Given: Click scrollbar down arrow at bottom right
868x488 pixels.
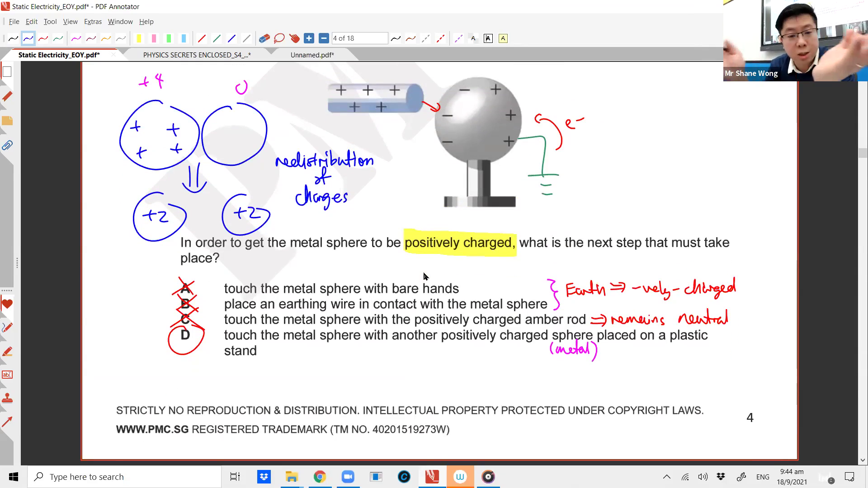Looking at the screenshot, I should [x=863, y=460].
